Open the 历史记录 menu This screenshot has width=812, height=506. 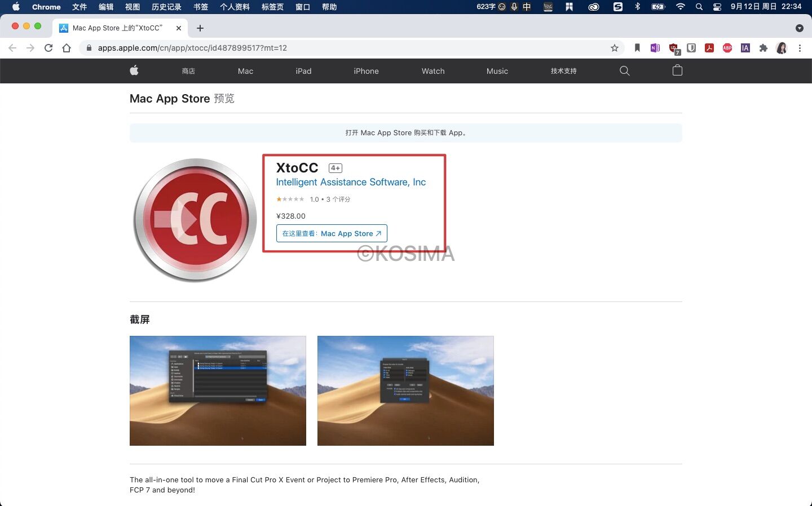(x=166, y=7)
